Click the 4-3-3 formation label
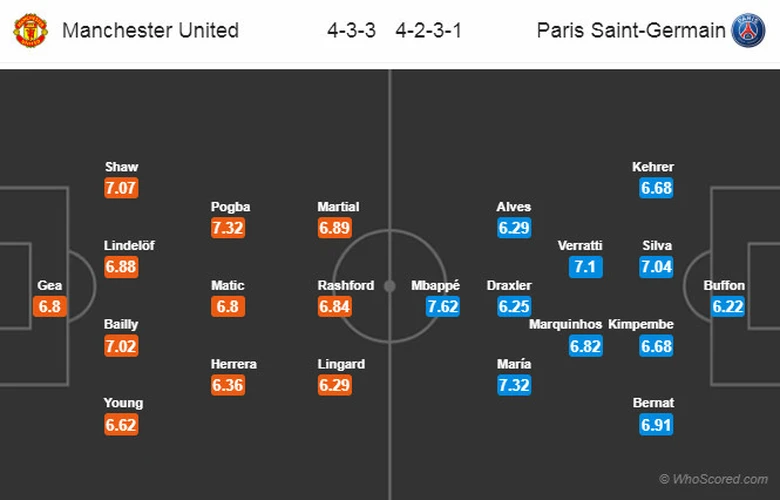This screenshot has width=780, height=500. (351, 30)
